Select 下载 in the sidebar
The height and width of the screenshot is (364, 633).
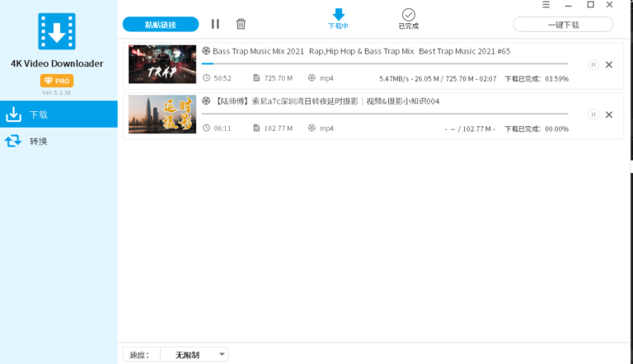(59, 114)
